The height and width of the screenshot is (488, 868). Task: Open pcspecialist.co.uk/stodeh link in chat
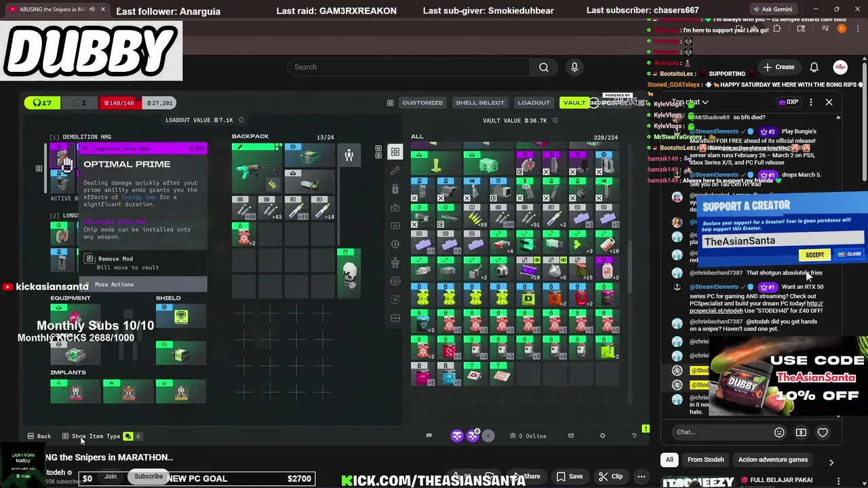click(755, 307)
